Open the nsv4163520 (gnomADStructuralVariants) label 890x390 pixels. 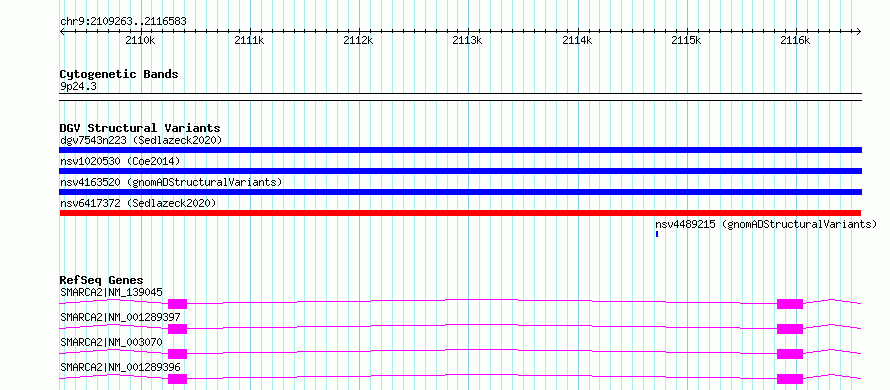(171, 182)
